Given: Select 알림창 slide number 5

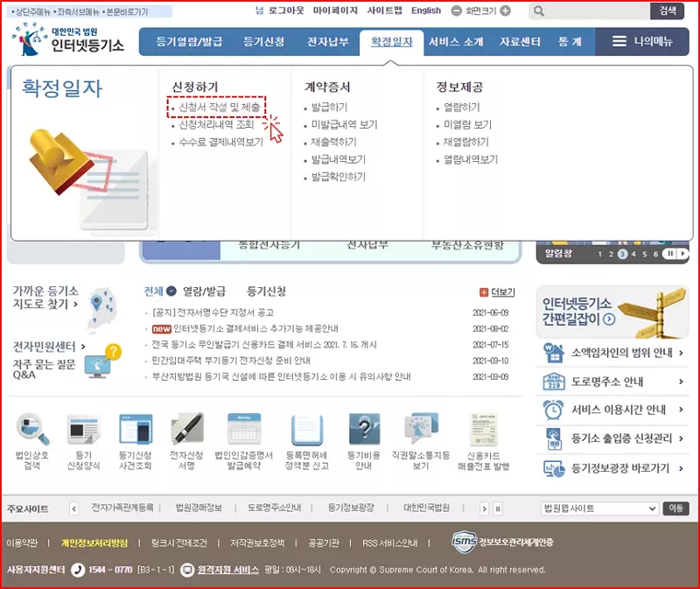Looking at the screenshot, I should pyautogui.click(x=645, y=254).
